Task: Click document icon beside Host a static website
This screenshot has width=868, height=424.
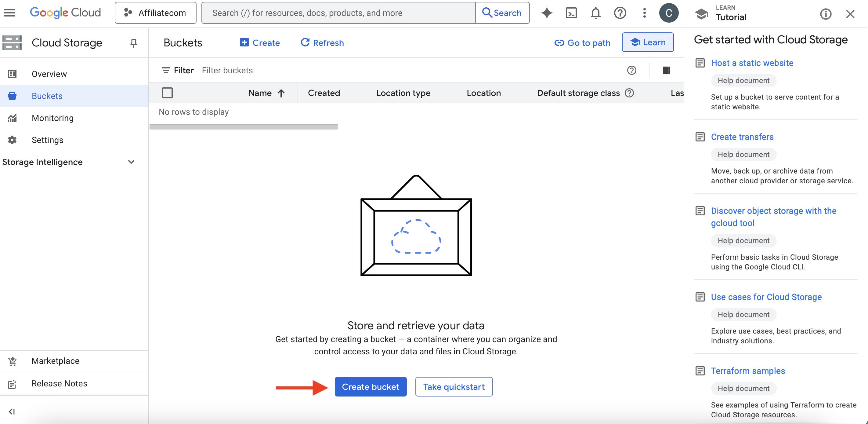Action: pyautogui.click(x=700, y=63)
